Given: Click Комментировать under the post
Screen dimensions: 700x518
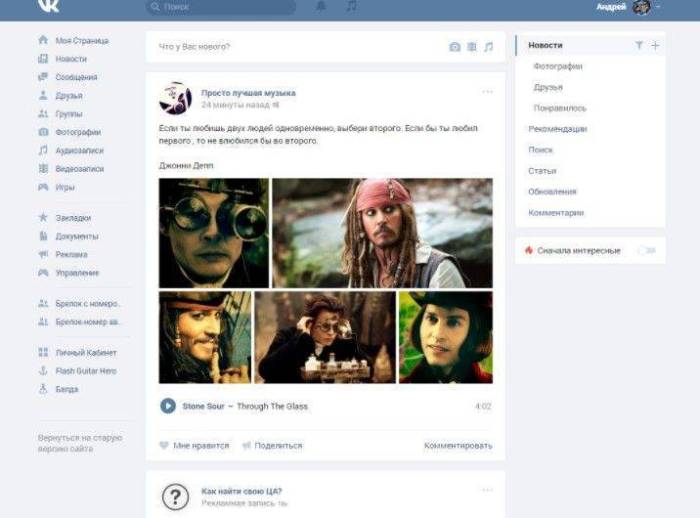Looking at the screenshot, I should [458, 445].
